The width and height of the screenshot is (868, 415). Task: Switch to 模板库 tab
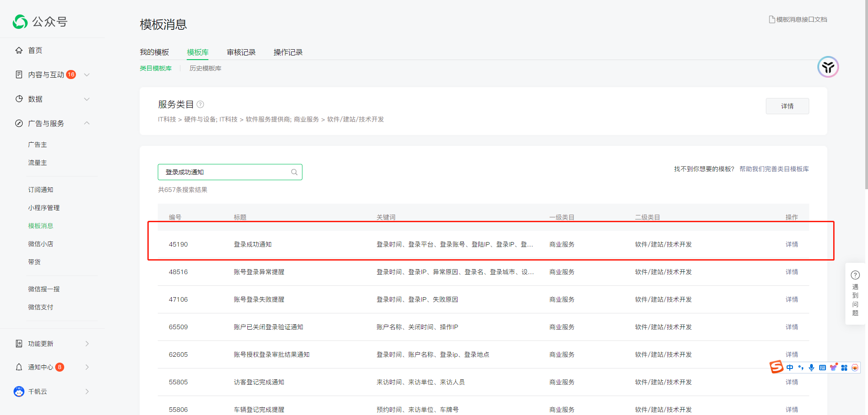pyautogui.click(x=198, y=52)
